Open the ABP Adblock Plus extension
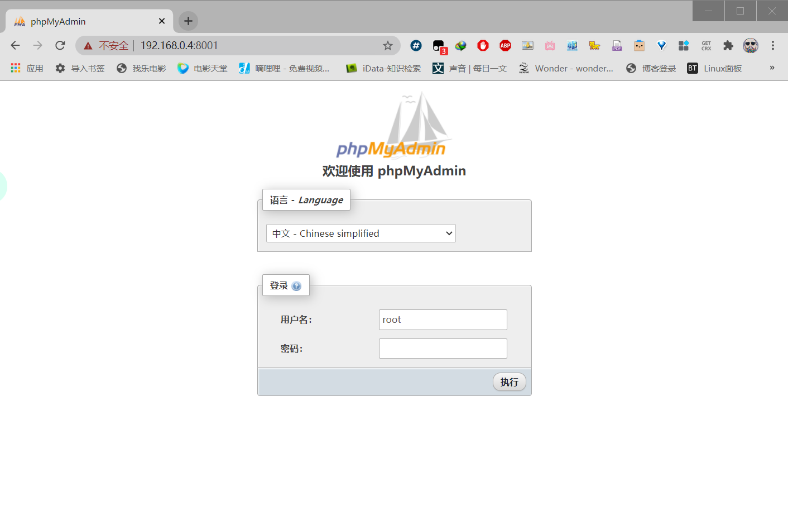Viewport: 788px width, 520px height. (x=505, y=46)
